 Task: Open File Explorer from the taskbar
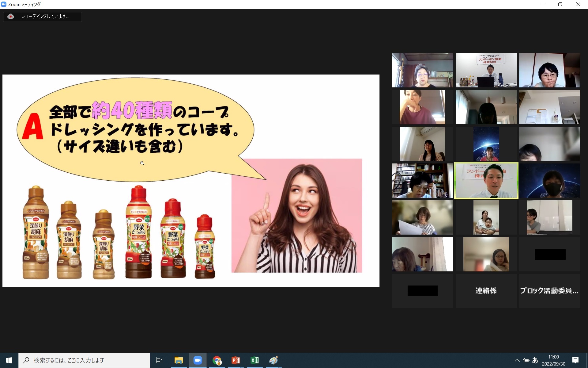click(179, 360)
